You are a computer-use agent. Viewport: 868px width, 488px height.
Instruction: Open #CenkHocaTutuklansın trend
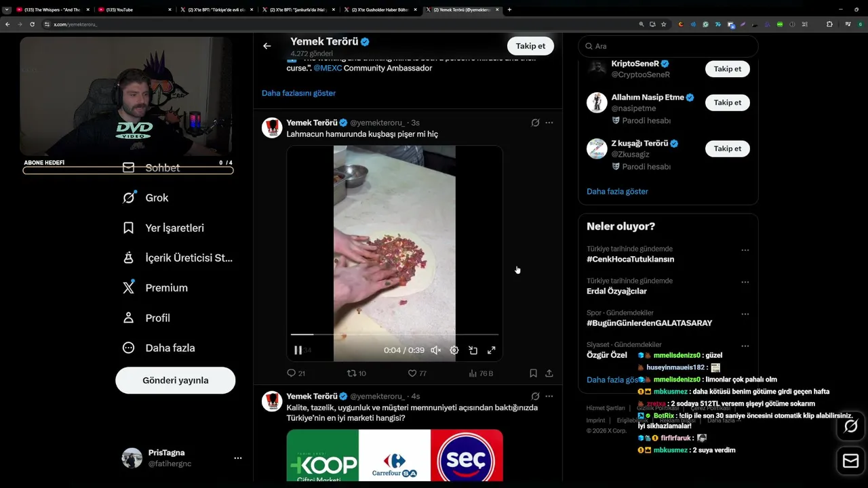(x=630, y=259)
